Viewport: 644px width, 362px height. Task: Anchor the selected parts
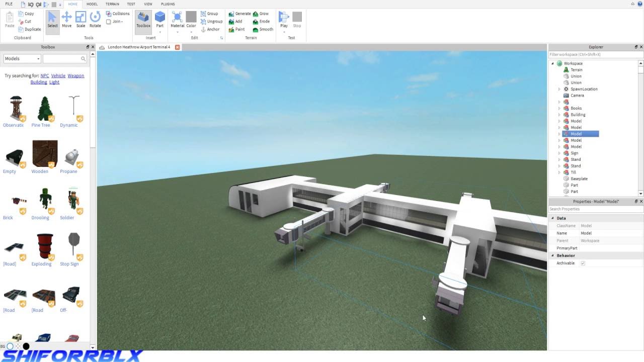(210, 29)
